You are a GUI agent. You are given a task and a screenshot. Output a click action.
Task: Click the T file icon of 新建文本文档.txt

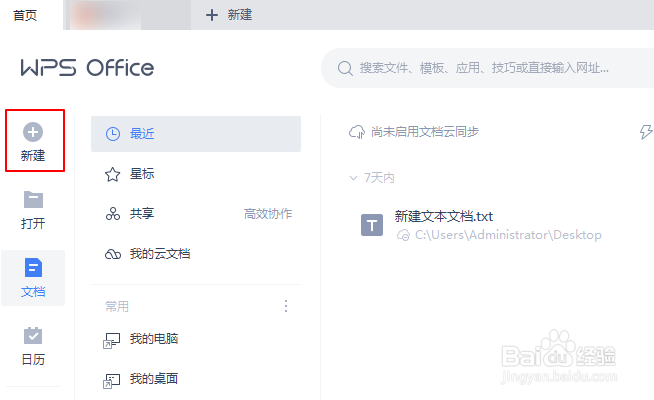372,225
